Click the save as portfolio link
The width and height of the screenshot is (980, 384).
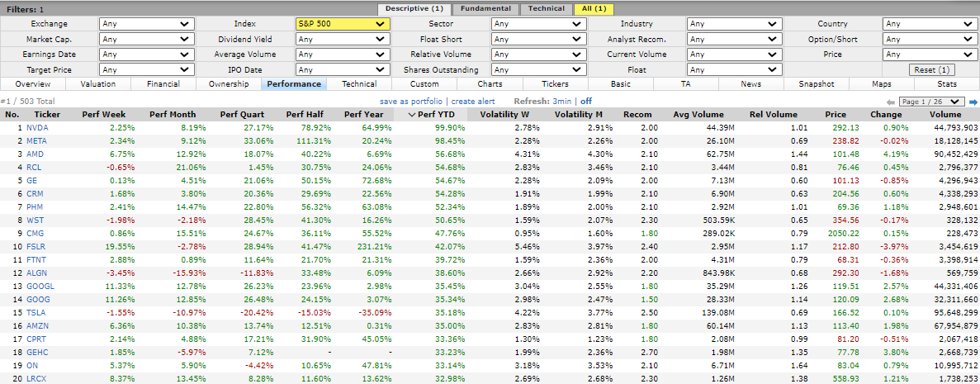[410, 102]
